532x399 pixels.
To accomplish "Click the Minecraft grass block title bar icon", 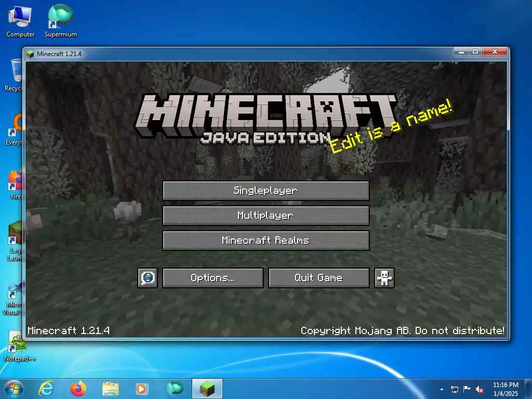I will pyautogui.click(x=30, y=54).
